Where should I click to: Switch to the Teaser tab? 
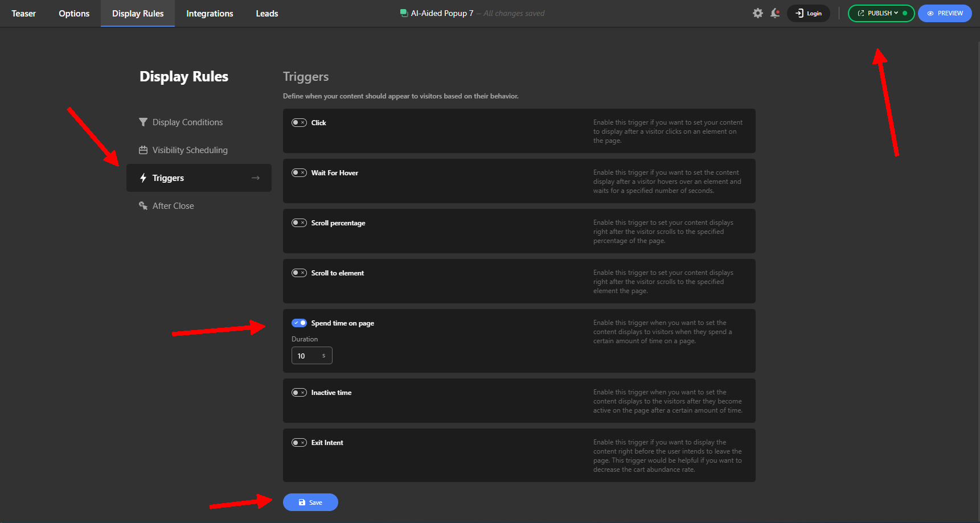click(23, 14)
